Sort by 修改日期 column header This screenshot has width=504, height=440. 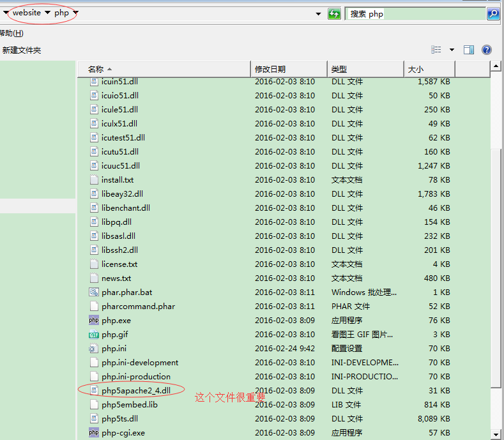(289, 69)
